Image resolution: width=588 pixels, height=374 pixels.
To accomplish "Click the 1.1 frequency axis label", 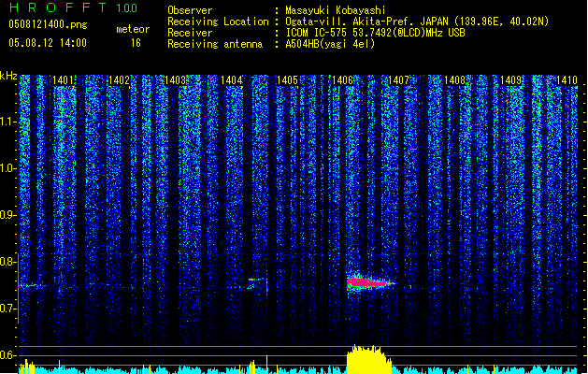I will tap(8, 122).
